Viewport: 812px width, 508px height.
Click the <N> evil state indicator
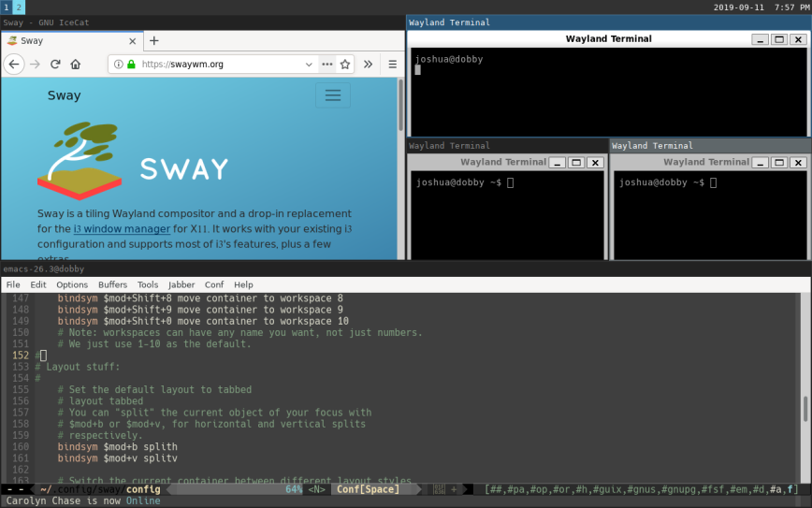tap(317, 489)
